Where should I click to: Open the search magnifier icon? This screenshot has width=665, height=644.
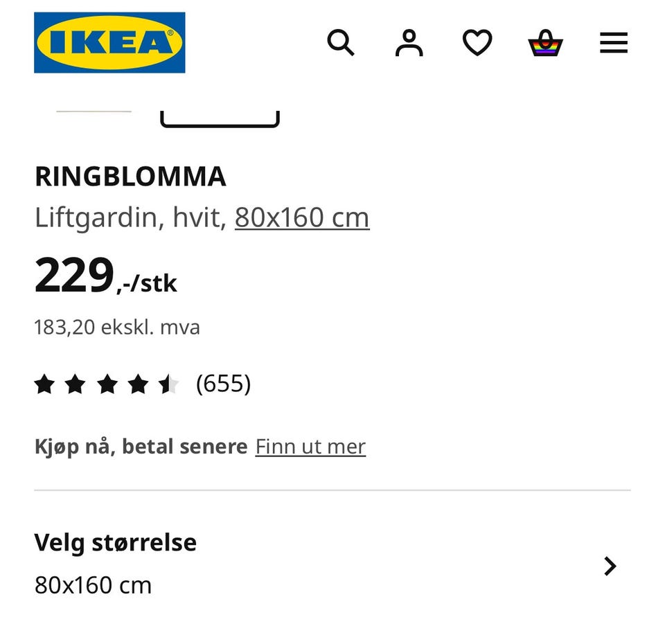point(340,43)
